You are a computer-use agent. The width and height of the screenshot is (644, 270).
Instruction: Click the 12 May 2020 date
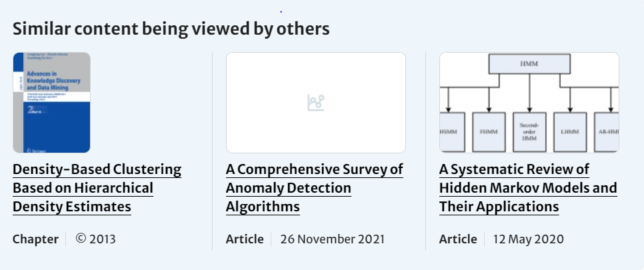(x=528, y=239)
